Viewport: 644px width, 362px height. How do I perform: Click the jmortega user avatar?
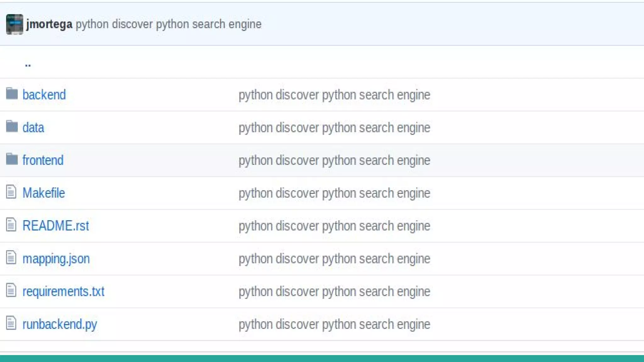point(14,24)
